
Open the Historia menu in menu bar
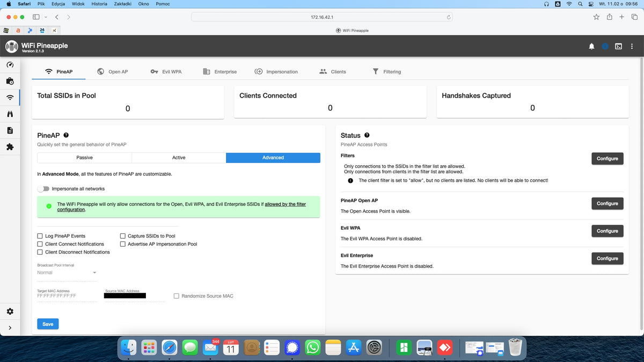click(99, 4)
